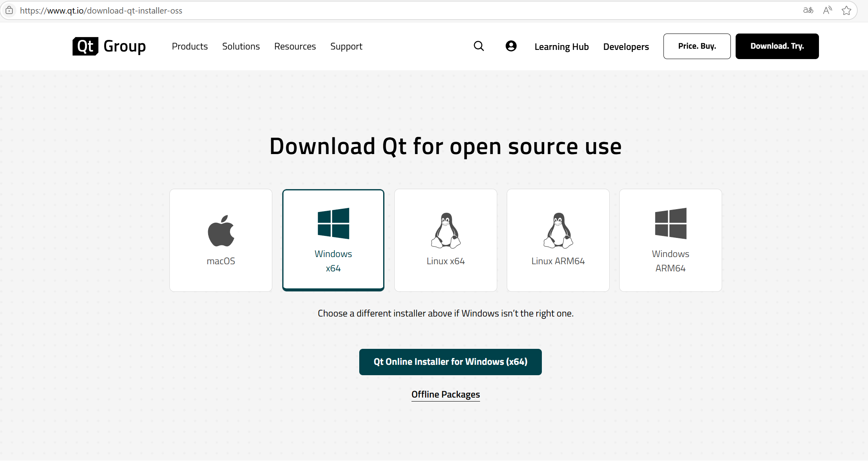Click the read aloud icon in address bar

(x=828, y=10)
